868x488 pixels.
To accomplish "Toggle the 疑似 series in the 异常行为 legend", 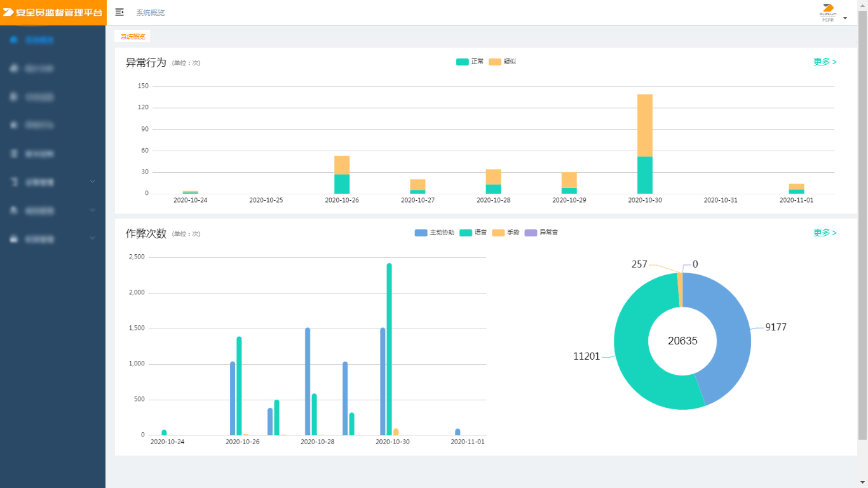I will click(503, 62).
